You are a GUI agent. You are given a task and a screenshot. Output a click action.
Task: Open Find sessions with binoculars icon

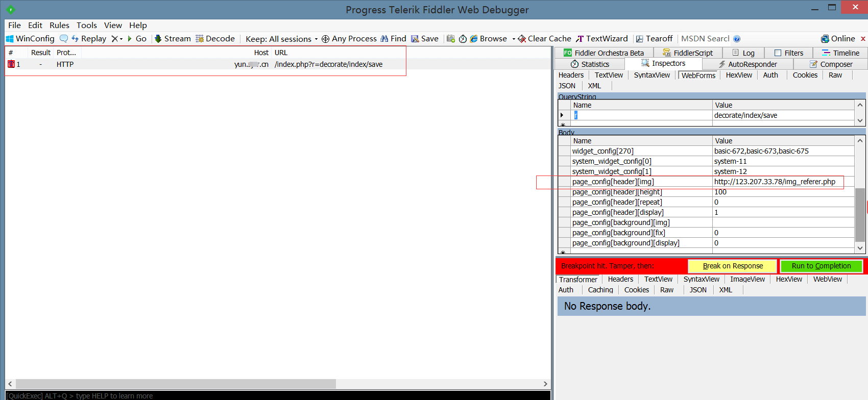click(393, 39)
